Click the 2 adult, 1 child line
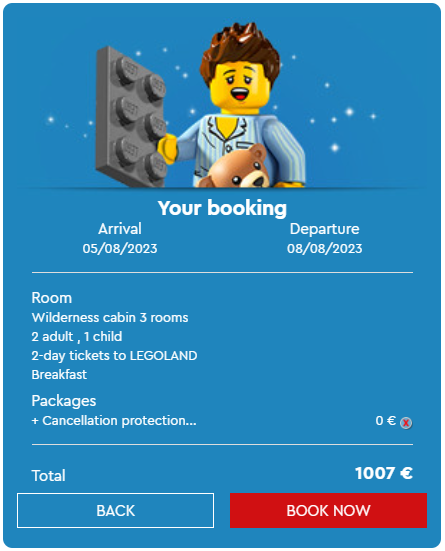The height and width of the screenshot is (551, 445). (77, 337)
